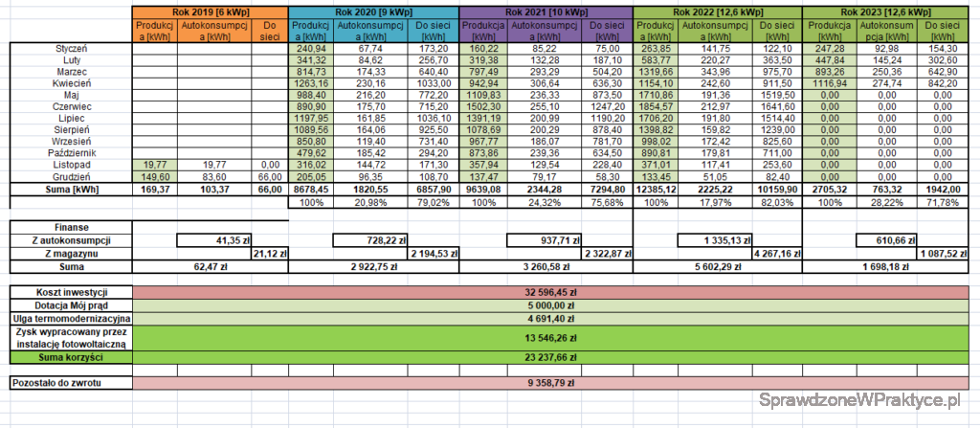Click the 13 546,26 zł profit value
Screen dimensions: 980x428
click(553, 337)
